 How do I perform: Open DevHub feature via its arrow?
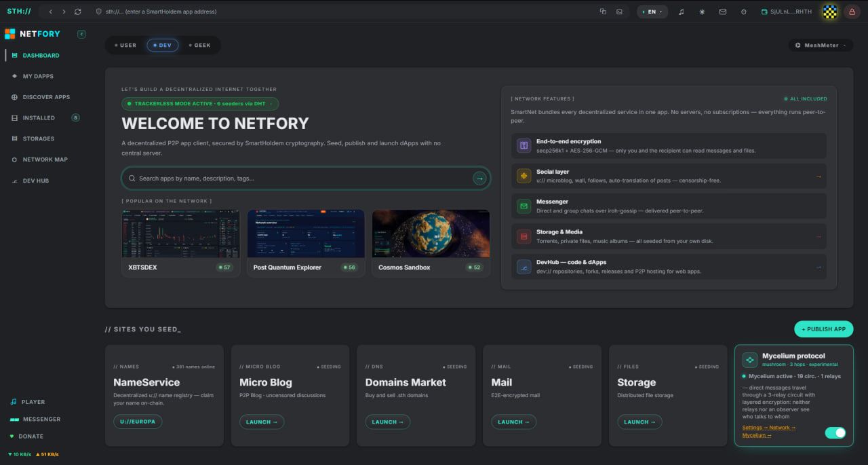click(x=818, y=267)
